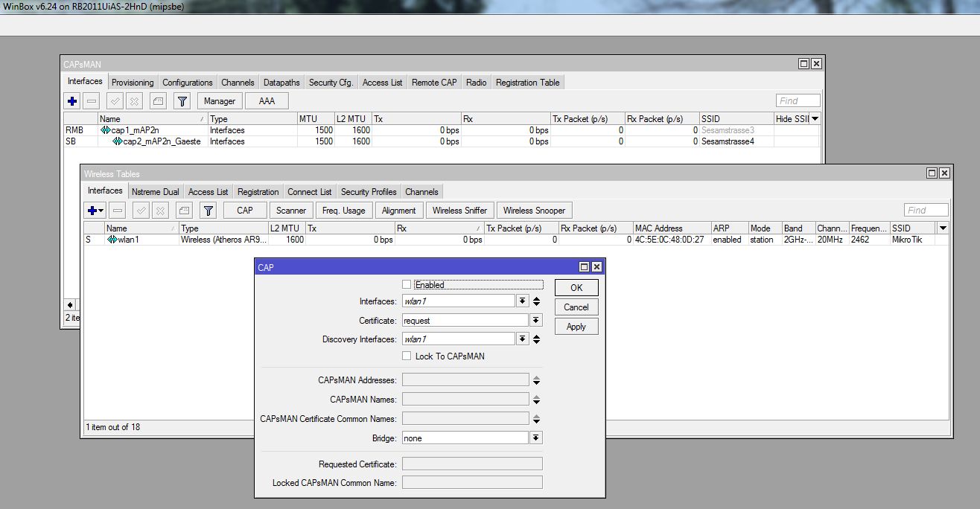
Task: Click the checkmark Enable icon in CAPsMAN toolbar
Action: [115, 101]
